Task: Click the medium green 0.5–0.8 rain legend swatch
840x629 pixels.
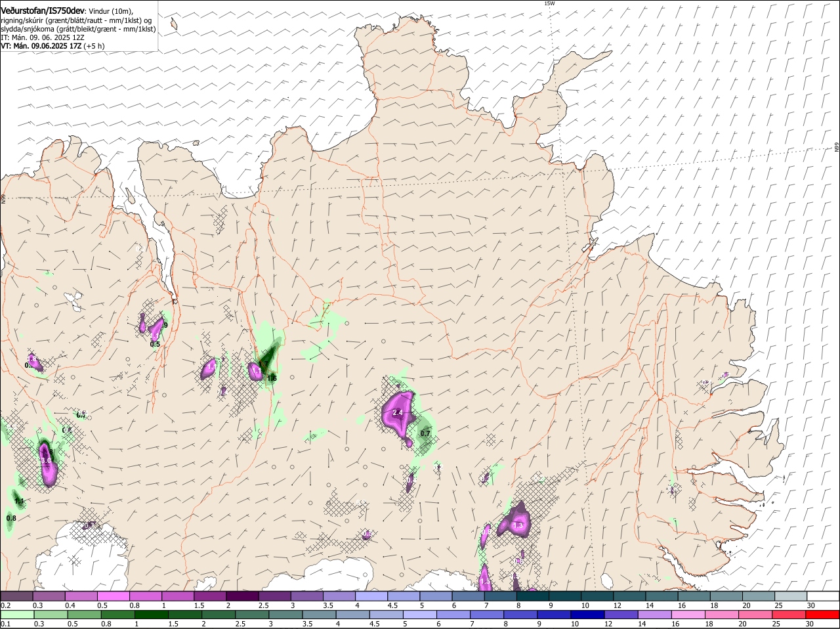Action: pyautogui.click(x=84, y=615)
